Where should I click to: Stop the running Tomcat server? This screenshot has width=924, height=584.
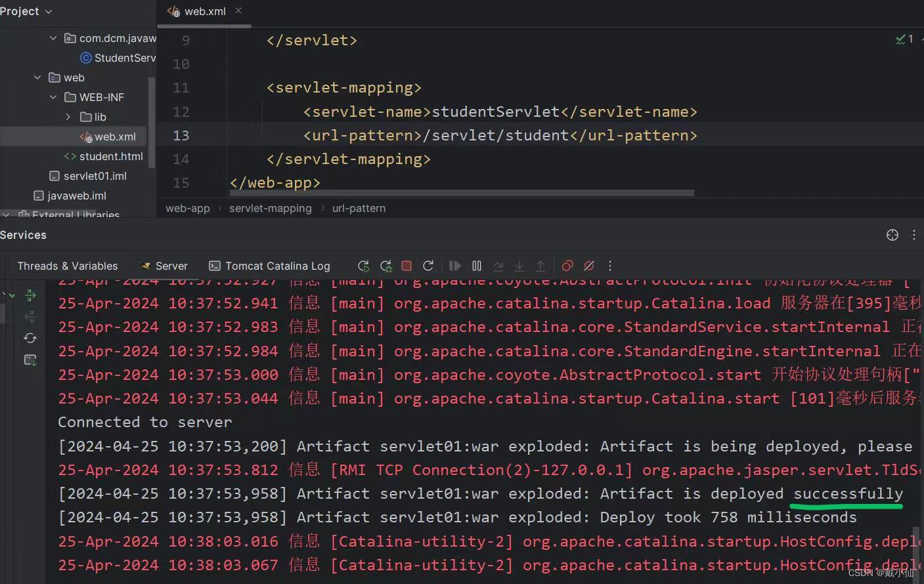point(407,266)
